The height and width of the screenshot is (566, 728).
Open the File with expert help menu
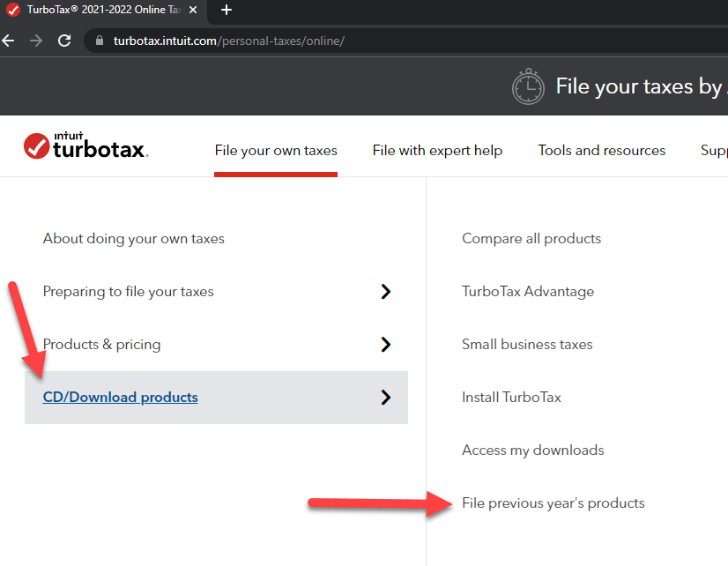437,151
